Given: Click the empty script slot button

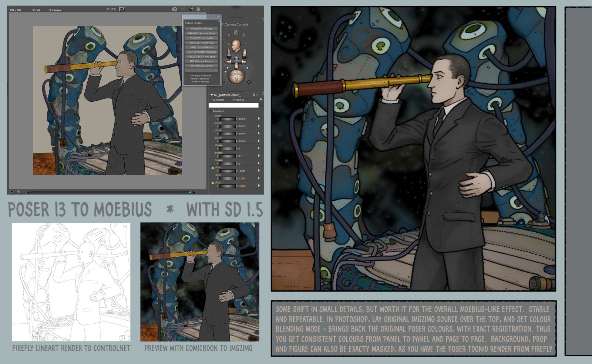Looking at the screenshot, I should click(202, 70).
